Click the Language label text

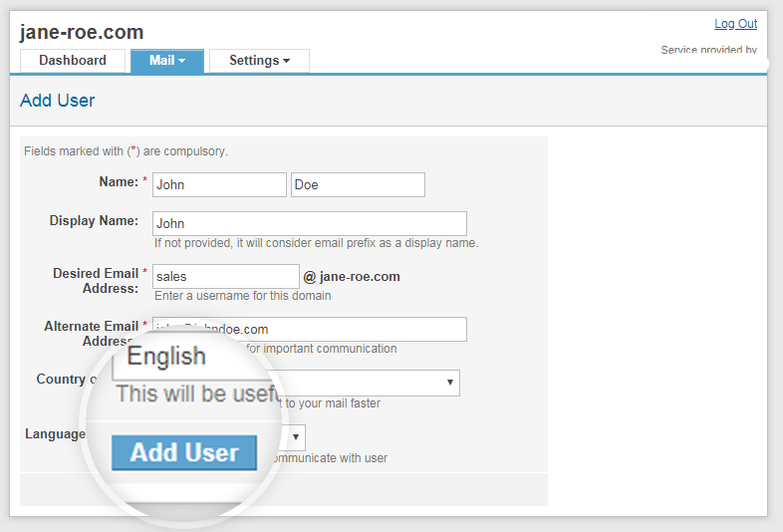55,434
